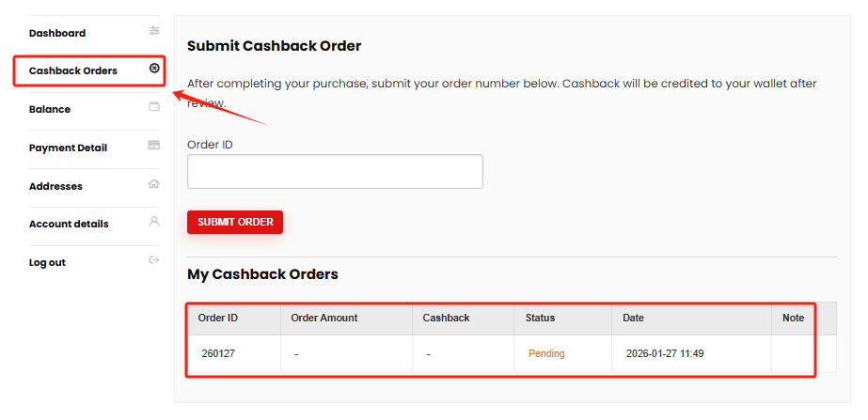Click the Log out arrow icon
Screen dimensions: 868x420
(154, 260)
